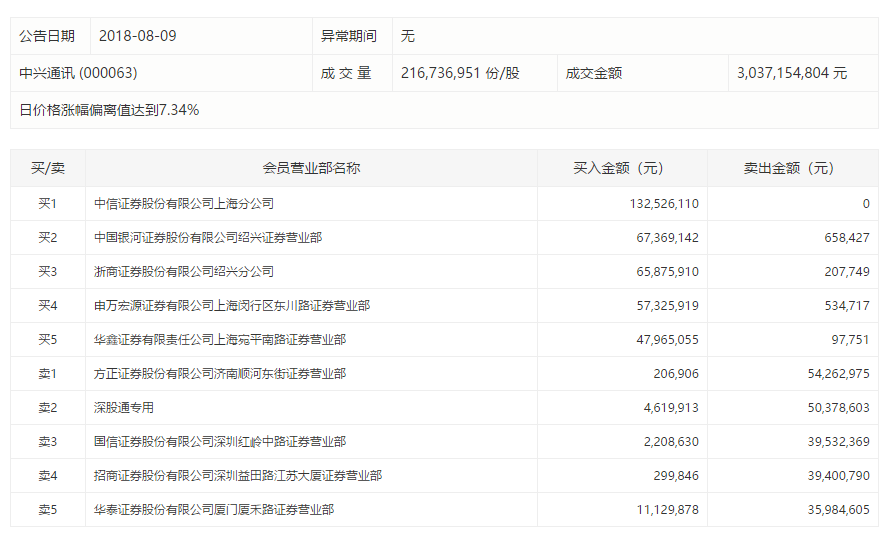Click the 买/卖 column header
Screen dimensions: 894x543
48,168
